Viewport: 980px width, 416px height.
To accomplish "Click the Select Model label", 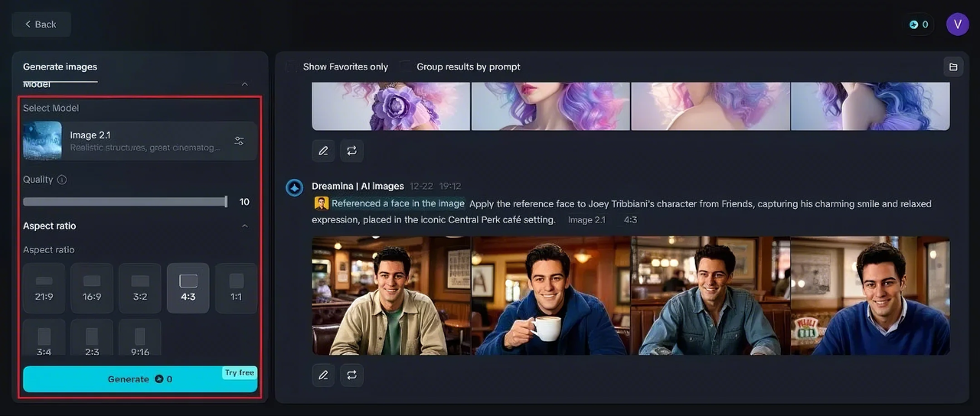I will [51, 108].
